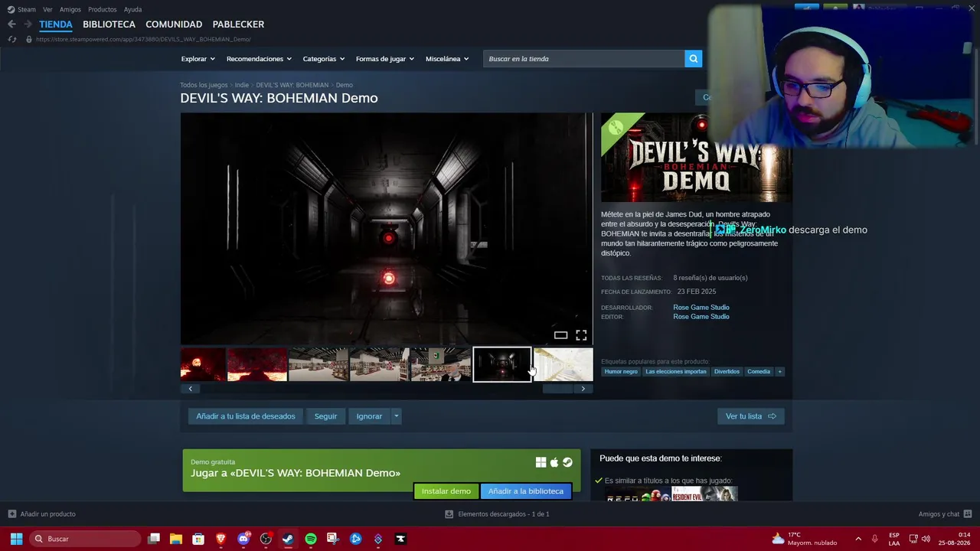Screen dimensions: 980x551
Task: Click the Steam taskbar icon
Action: pos(288,539)
